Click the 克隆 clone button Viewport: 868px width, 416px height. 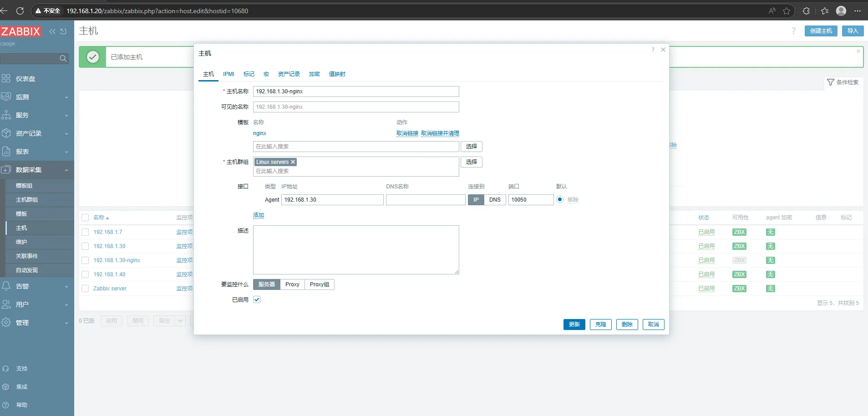click(x=601, y=325)
